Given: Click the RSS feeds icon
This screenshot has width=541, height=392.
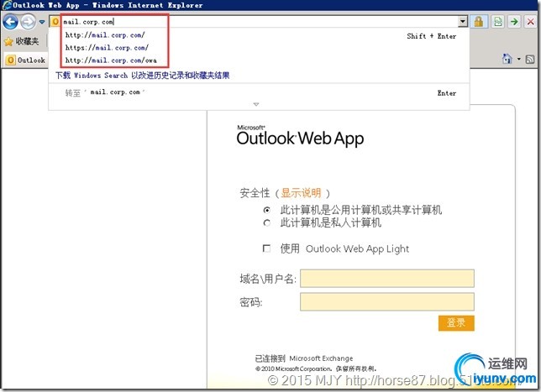Looking at the screenshot, I should tap(530, 60).
